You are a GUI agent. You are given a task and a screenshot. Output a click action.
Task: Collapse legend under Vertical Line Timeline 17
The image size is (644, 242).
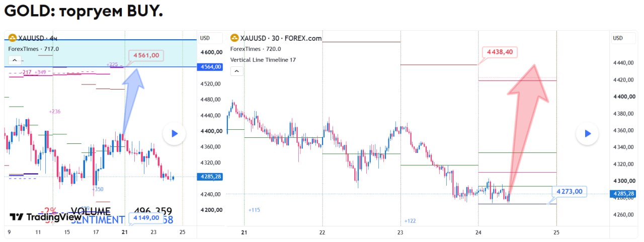tap(237, 71)
